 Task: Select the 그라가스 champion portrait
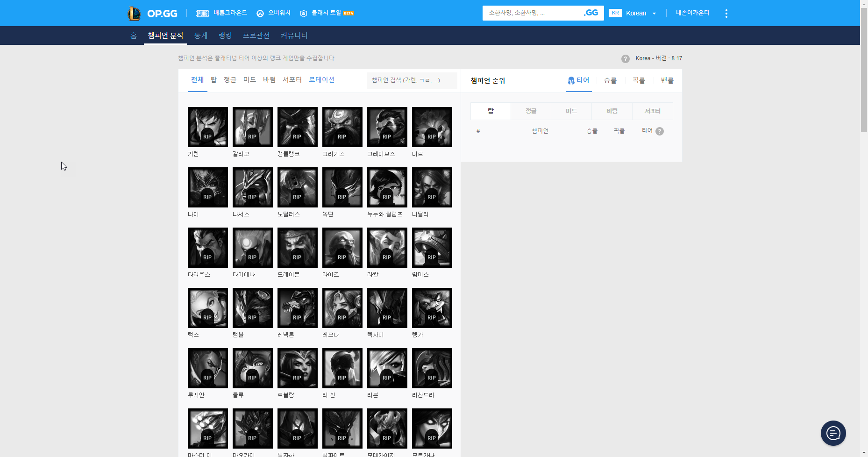(342, 127)
